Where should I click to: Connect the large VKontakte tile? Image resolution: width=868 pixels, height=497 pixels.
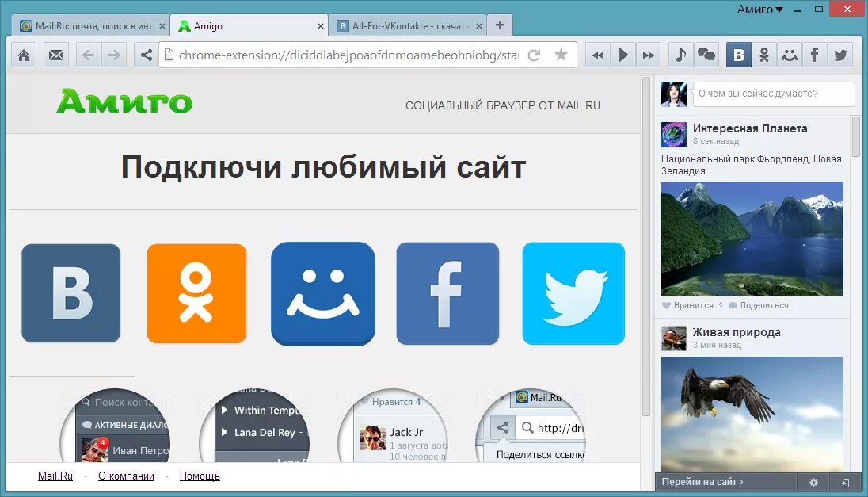click(x=70, y=293)
